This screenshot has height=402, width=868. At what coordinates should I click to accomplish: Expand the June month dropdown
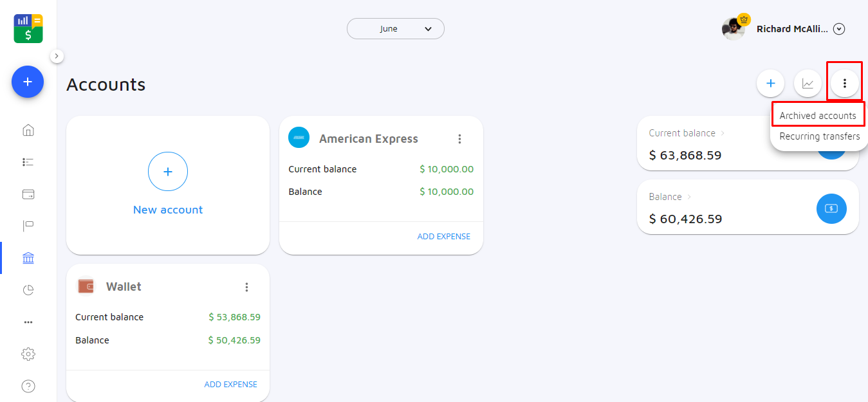[x=395, y=29]
